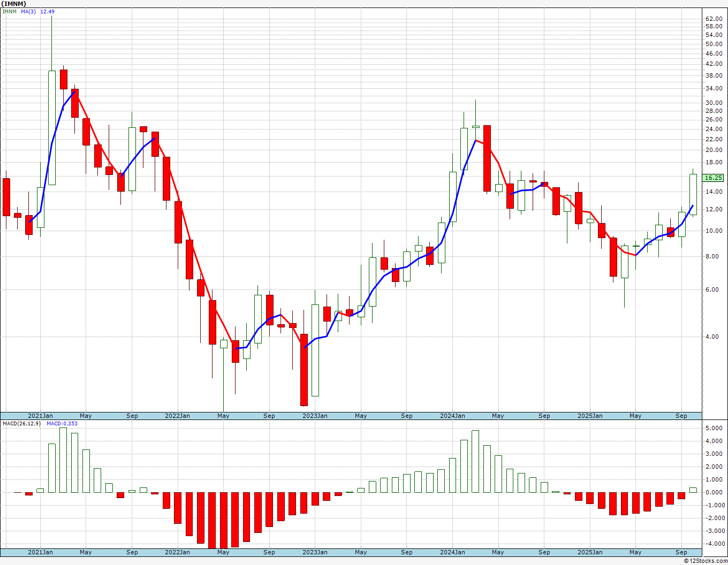This screenshot has width=728, height=565.
Task: Click the -4.000 MACD axis label
Action: (x=713, y=544)
